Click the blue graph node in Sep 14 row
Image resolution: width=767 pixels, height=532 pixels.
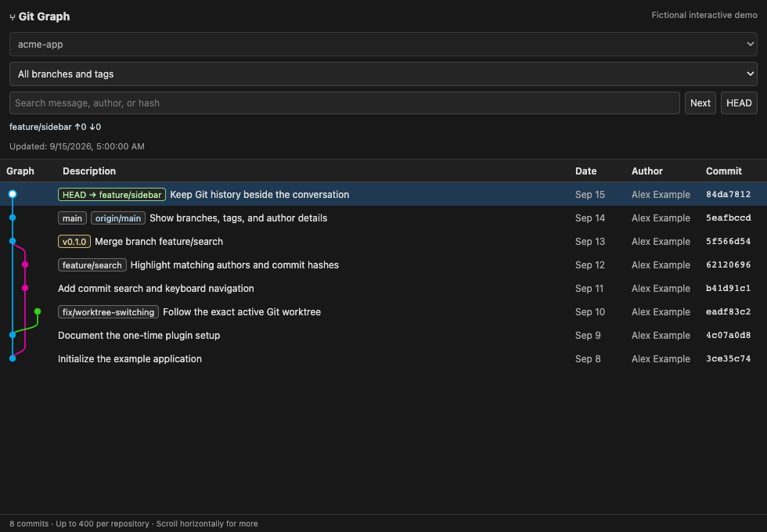[13, 217]
